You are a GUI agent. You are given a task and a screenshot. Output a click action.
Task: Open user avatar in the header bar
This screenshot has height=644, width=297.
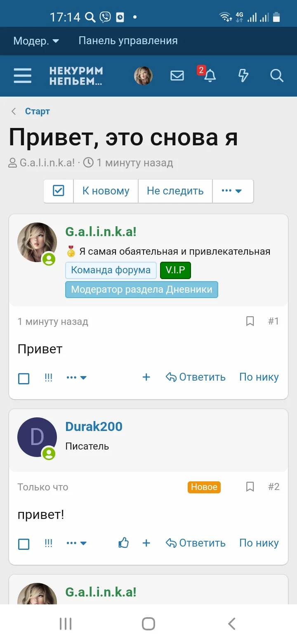pyautogui.click(x=143, y=76)
